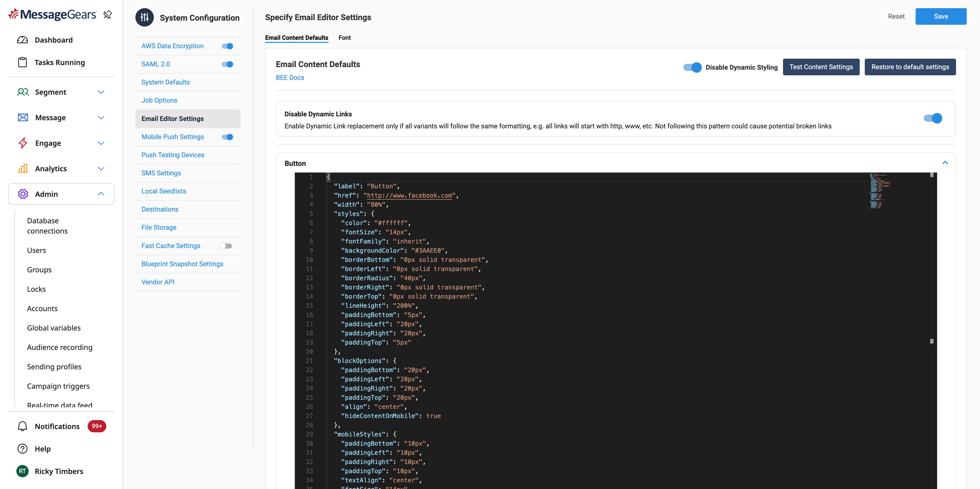Open Email Editor Settings in config list
Image resolution: width=980 pixels, height=489 pixels.
point(188,118)
